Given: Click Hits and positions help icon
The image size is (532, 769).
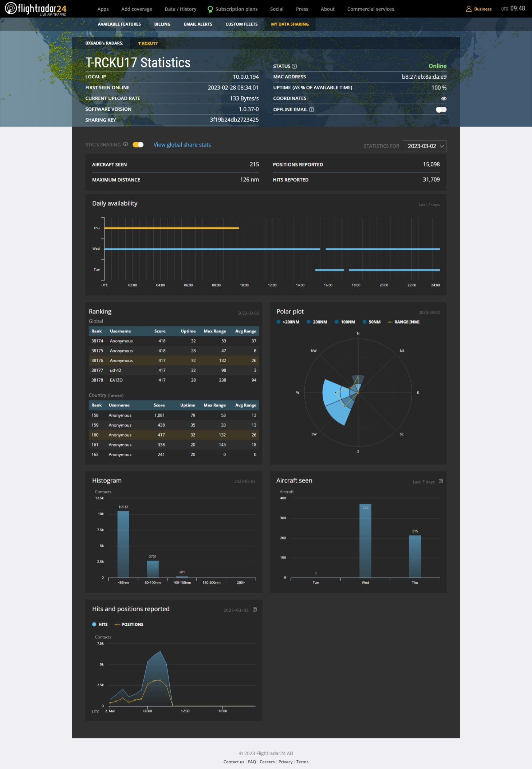Looking at the screenshot, I should pos(255,609).
